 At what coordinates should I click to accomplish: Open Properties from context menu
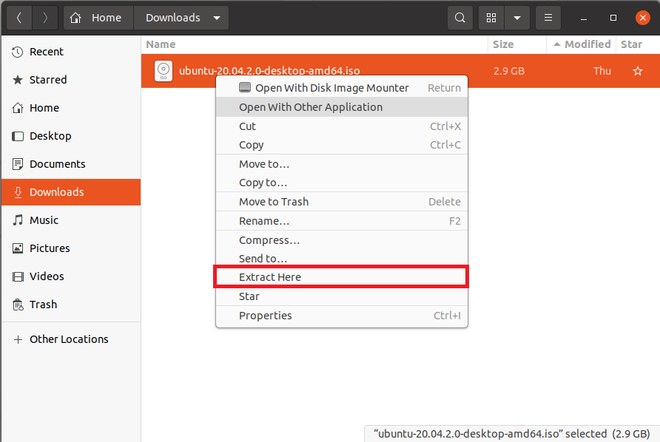(x=341, y=315)
